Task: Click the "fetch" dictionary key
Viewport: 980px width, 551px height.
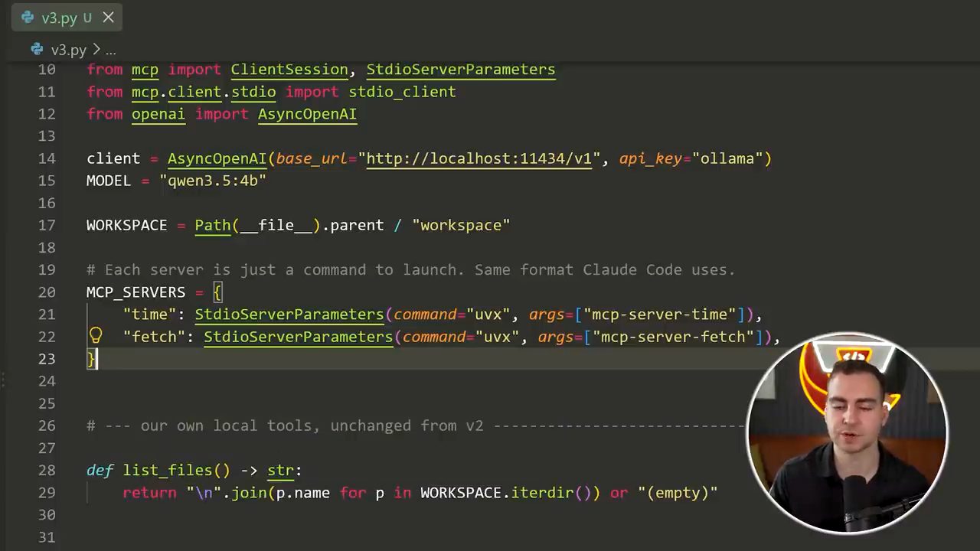Action: (155, 337)
